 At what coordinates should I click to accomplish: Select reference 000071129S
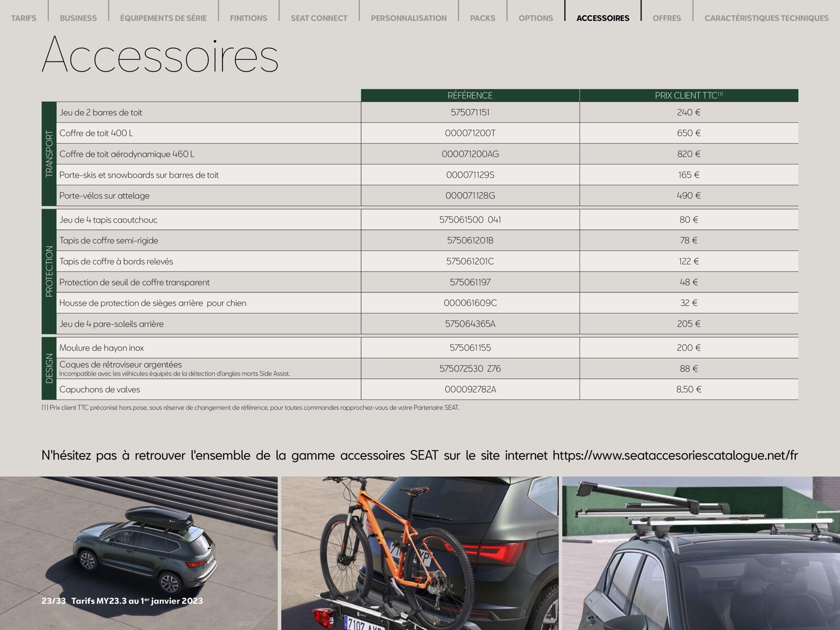click(x=470, y=175)
